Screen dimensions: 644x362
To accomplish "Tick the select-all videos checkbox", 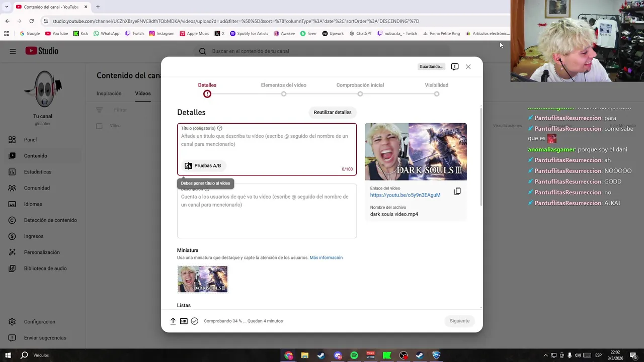I will 99,126.
